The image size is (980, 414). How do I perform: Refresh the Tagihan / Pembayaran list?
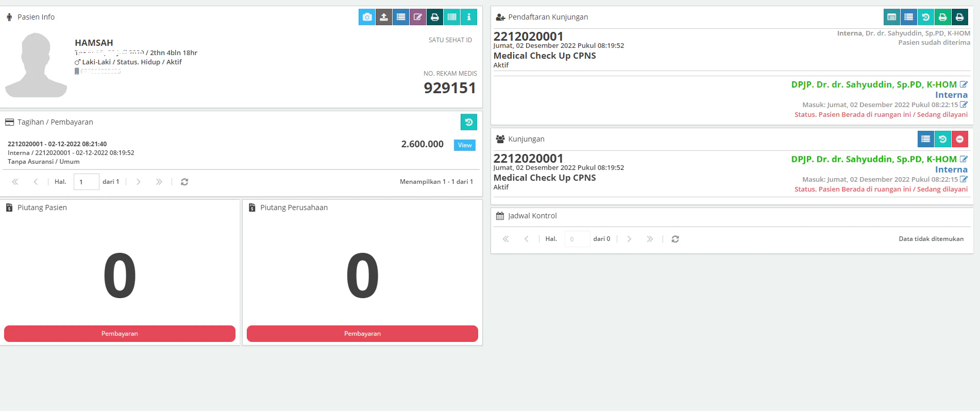(184, 182)
